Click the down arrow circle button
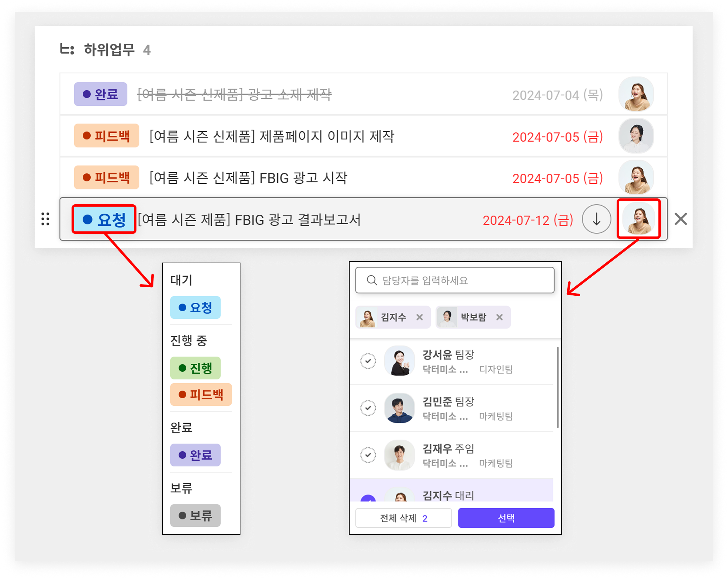 tap(596, 219)
